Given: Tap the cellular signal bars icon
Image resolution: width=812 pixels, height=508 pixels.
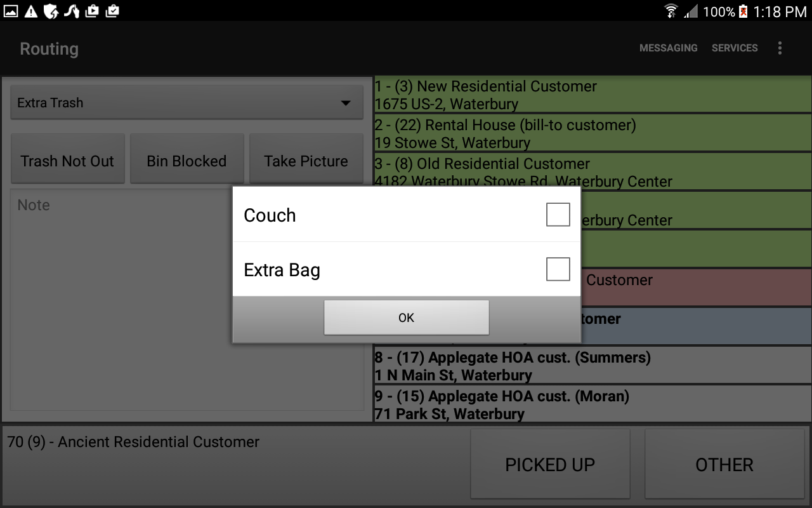Looking at the screenshot, I should 691,11.
